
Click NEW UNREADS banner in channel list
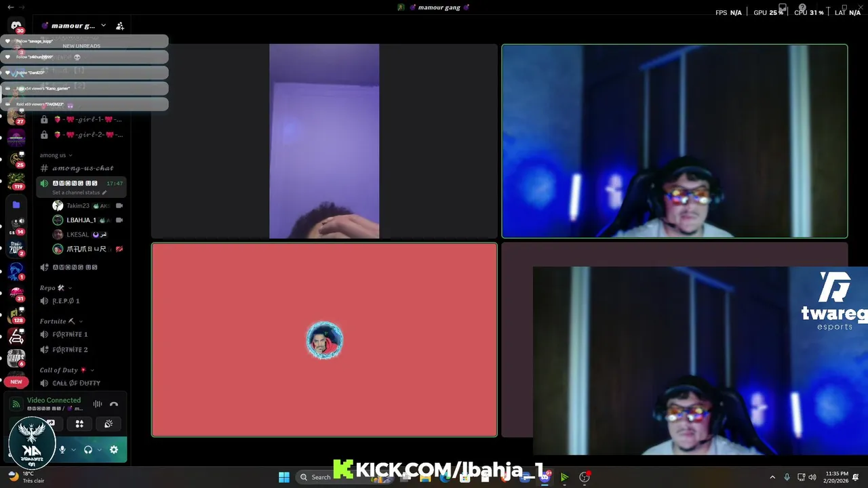tap(81, 46)
